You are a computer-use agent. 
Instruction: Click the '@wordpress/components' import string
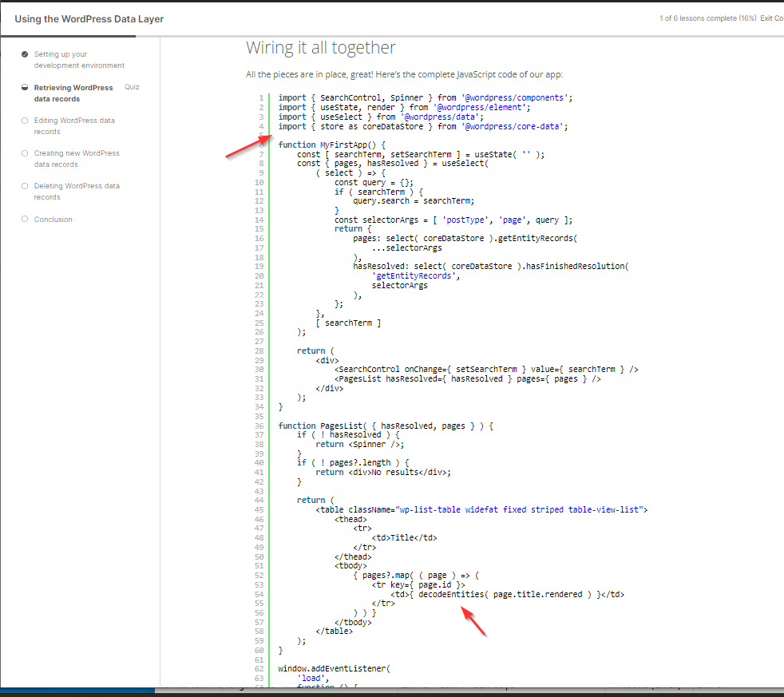pos(514,98)
